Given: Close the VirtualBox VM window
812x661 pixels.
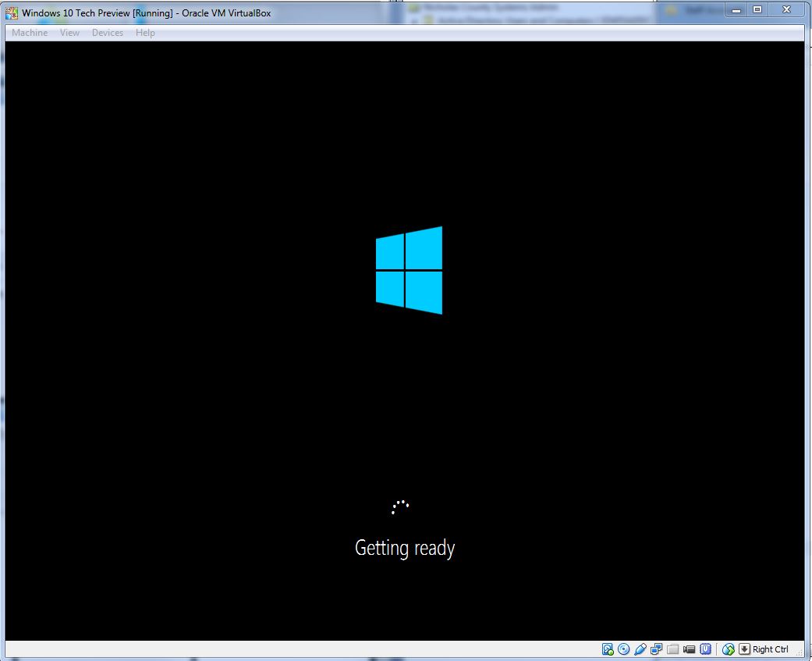Looking at the screenshot, I should point(786,10).
